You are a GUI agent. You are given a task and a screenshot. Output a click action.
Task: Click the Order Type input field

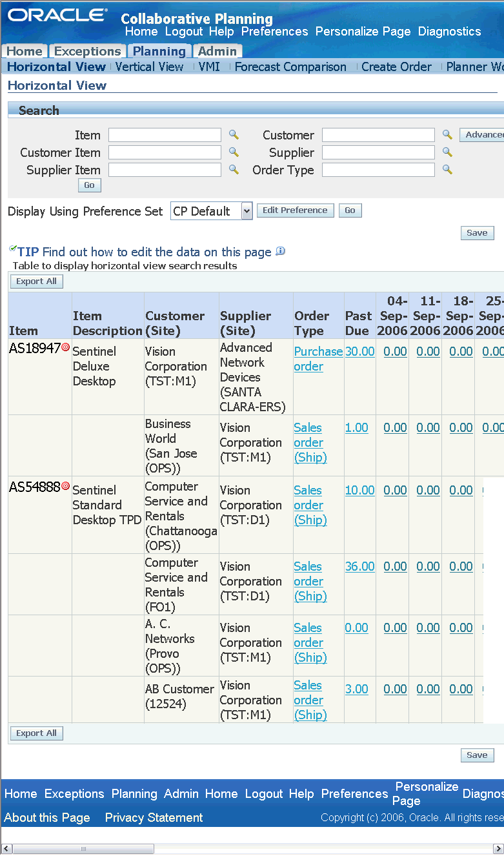[378, 170]
